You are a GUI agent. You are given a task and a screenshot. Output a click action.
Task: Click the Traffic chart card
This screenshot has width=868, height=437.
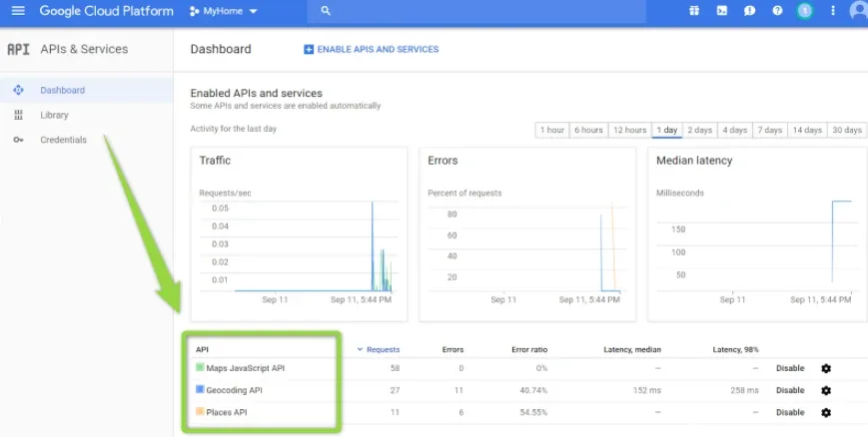(x=299, y=234)
